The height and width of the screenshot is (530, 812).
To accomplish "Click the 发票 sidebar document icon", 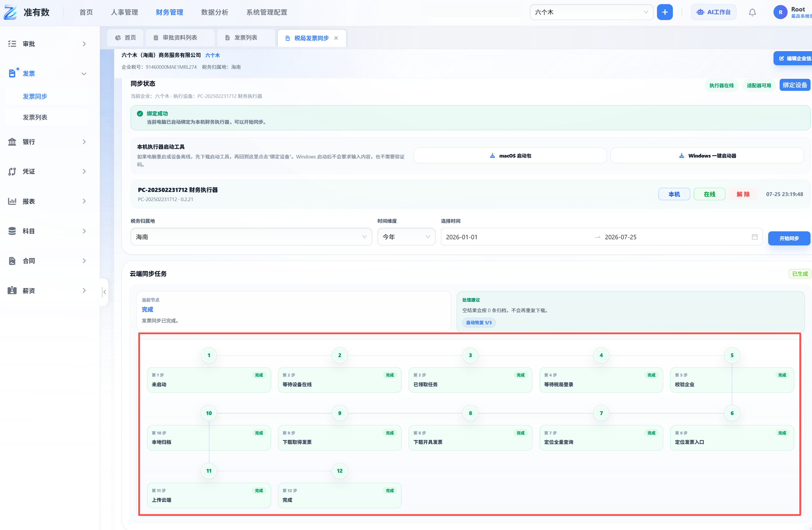I will [12, 73].
